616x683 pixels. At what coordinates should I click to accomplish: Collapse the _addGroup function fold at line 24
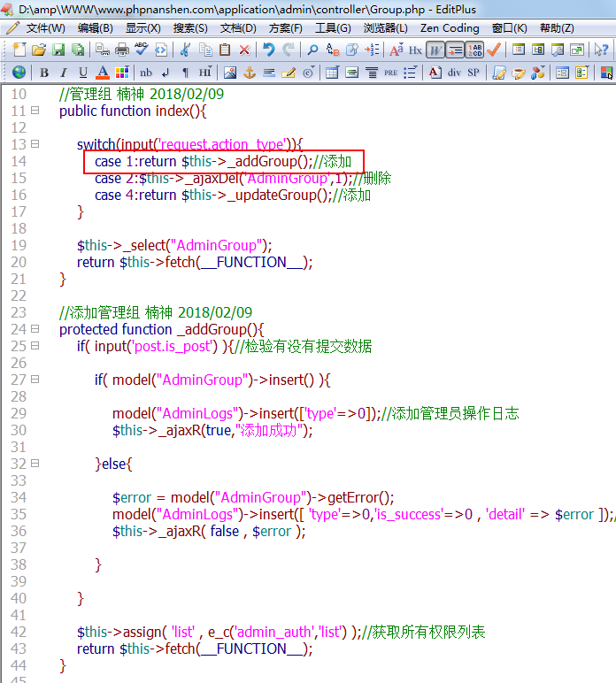click(x=35, y=329)
